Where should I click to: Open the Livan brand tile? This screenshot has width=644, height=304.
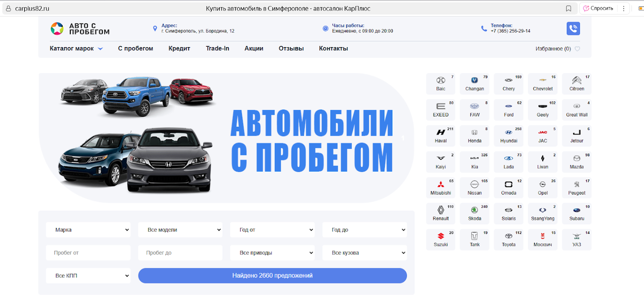coord(543,161)
